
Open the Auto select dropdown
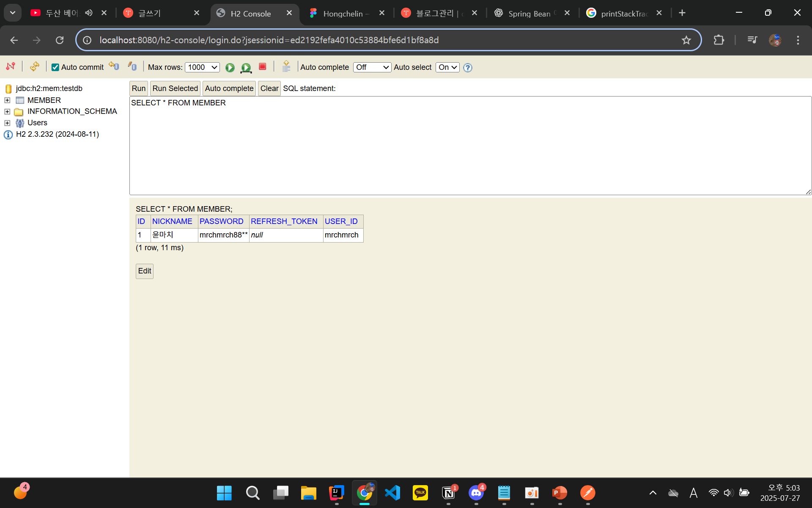point(447,67)
